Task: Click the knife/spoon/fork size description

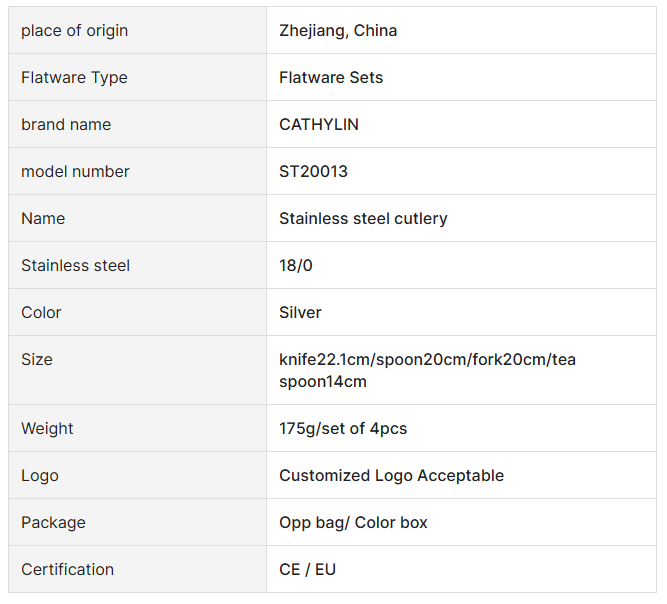Action: tap(427, 370)
